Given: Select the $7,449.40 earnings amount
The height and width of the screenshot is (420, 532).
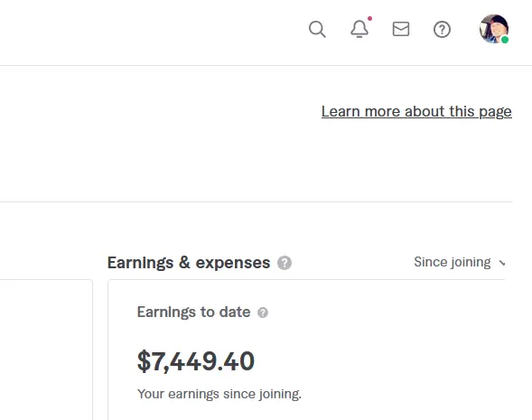Looking at the screenshot, I should pos(196,361).
